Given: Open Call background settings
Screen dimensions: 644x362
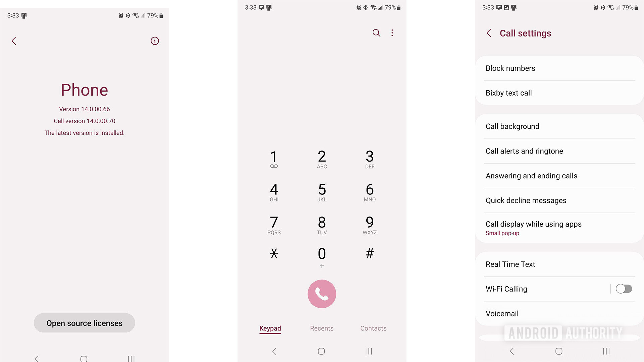Looking at the screenshot, I should pos(512,126).
